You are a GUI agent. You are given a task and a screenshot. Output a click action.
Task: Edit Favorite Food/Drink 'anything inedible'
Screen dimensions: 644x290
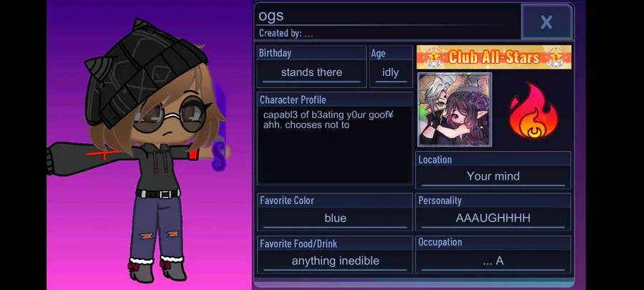click(x=335, y=261)
